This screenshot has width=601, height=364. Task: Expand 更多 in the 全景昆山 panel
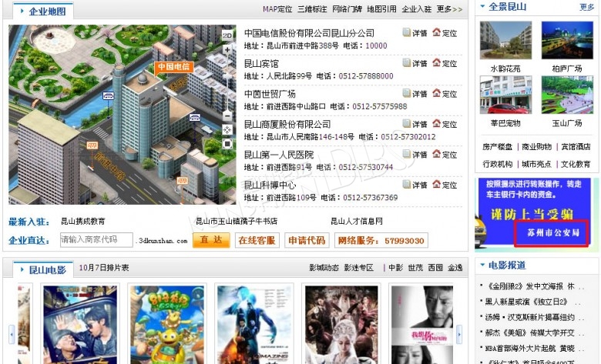[586, 7]
